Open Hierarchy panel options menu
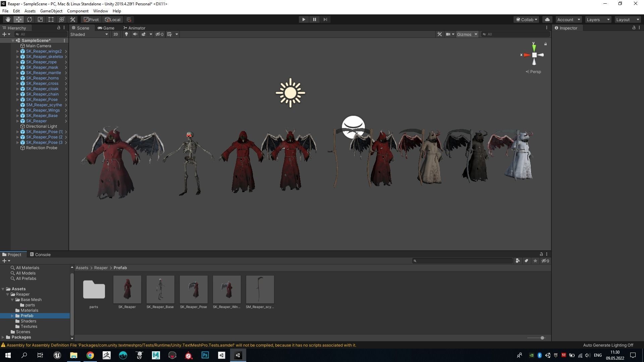This screenshot has width=644, height=362. click(64, 28)
